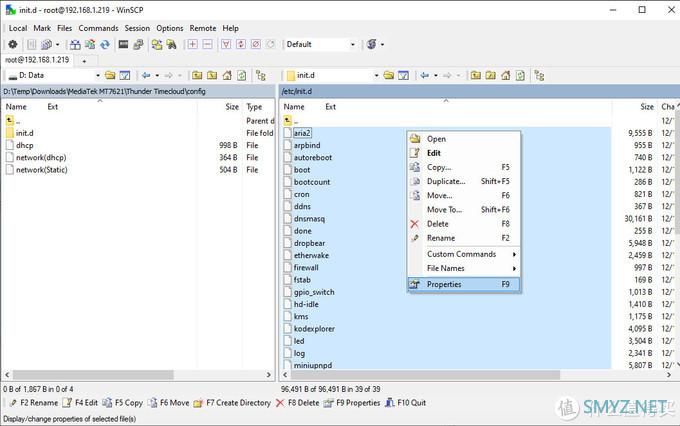This screenshot has height=426, width=680.
Task: Select the dnsmasq remote file
Action: [309, 219]
